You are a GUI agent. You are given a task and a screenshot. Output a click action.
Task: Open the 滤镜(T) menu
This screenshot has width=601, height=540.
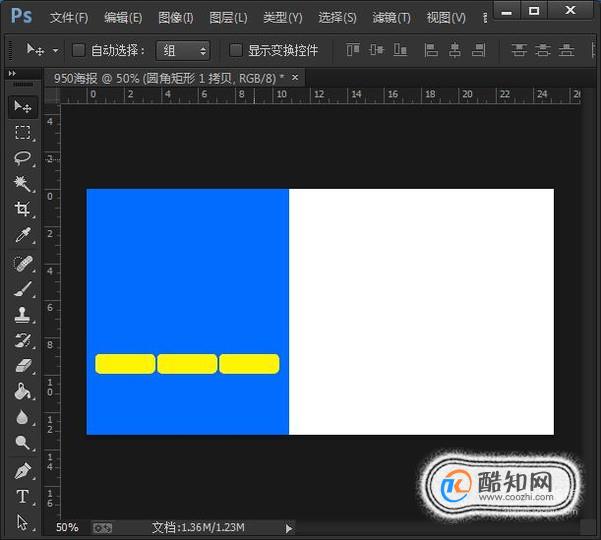[x=391, y=18]
